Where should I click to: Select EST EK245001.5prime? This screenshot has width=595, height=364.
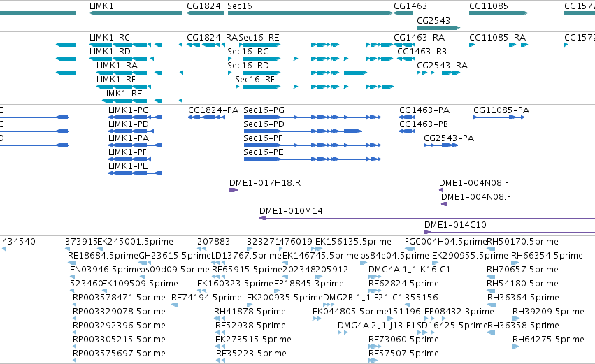tap(136, 242)
